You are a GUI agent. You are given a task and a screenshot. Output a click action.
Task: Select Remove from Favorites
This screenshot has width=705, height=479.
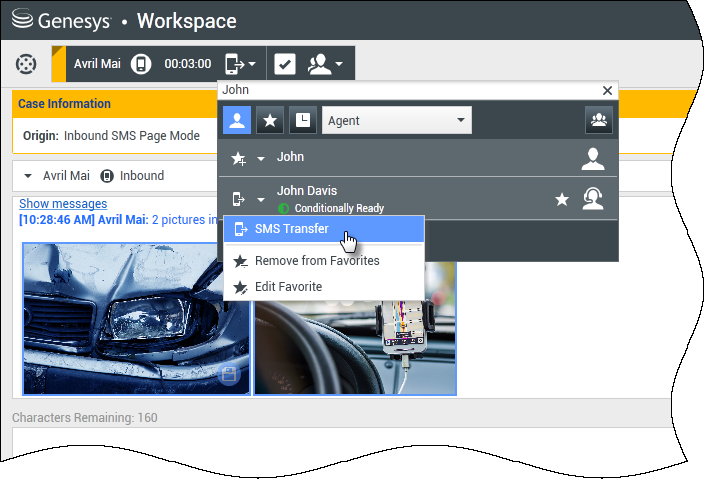[x=316, y=261]
